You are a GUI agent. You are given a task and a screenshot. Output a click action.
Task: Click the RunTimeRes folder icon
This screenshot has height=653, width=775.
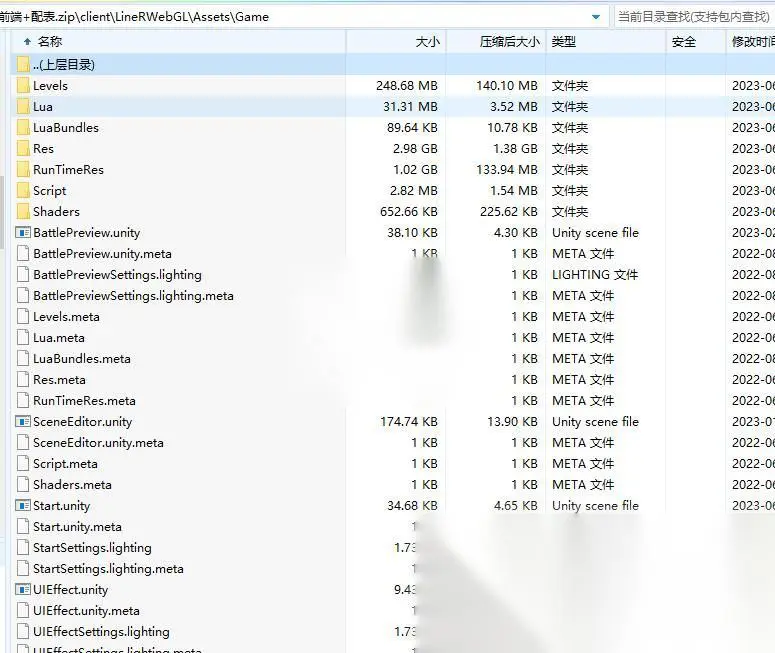click(x=23, y=170)
